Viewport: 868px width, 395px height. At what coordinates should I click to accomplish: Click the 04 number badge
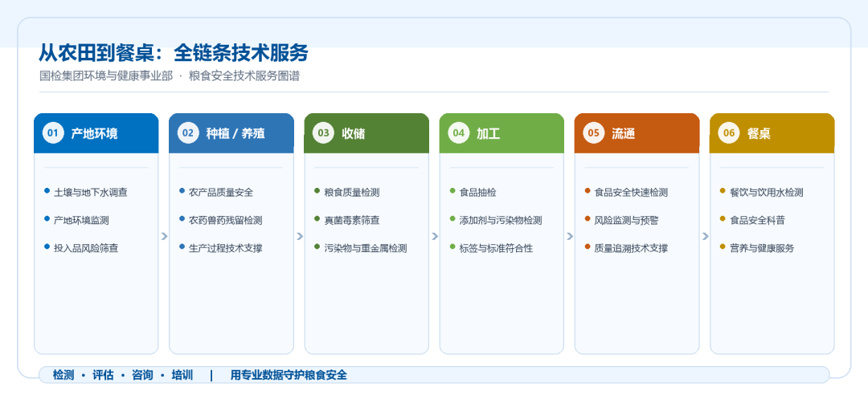pyautogui.click(x=459, y=132)
